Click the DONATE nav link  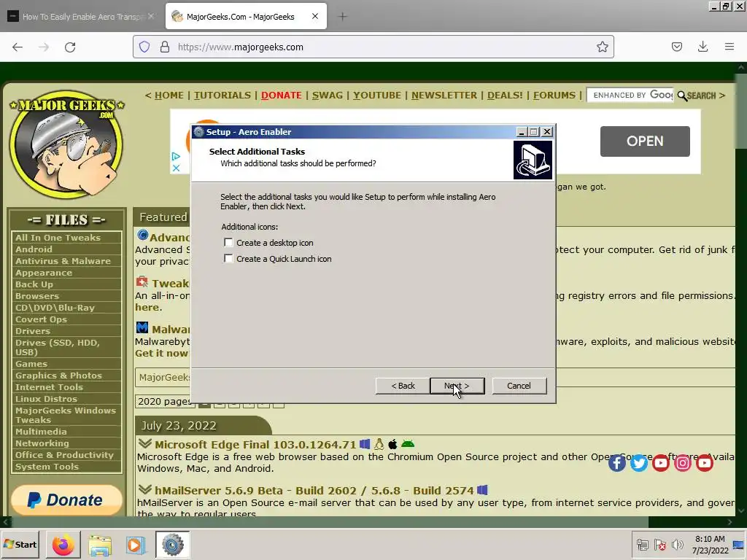[x=282, y=96]
